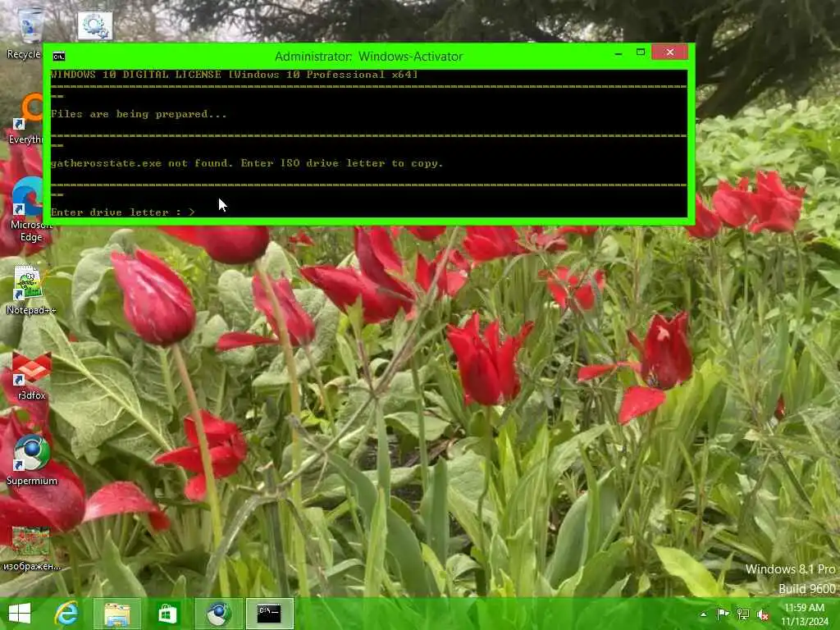Click the 'Files are being prepared...' line
840x630 pixels.
pyautogui.click(x=139, y=114)
